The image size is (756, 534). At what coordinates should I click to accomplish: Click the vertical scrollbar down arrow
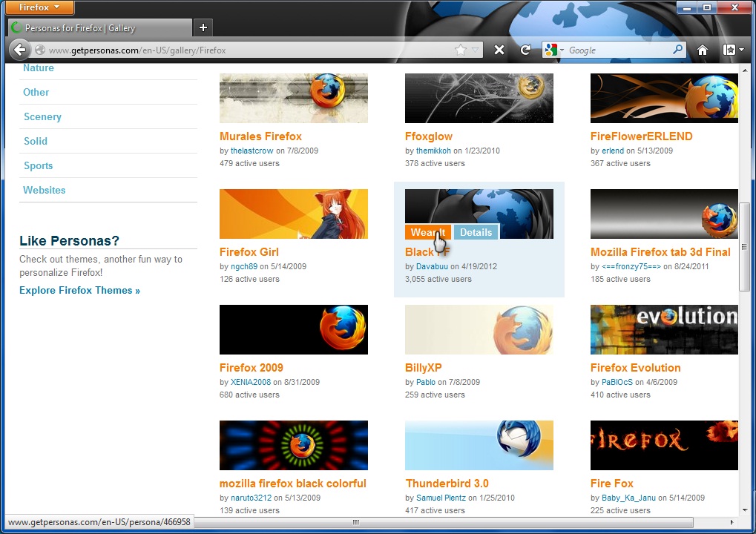(744, 510)
